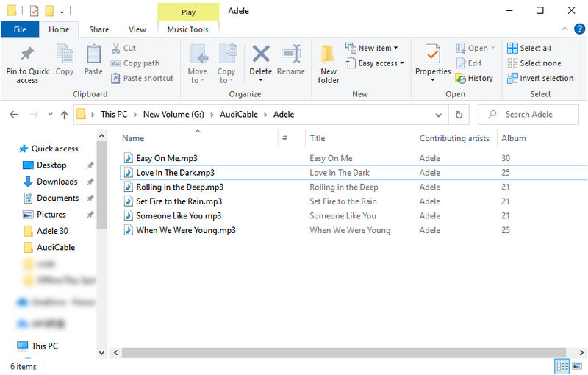Switch to the View tab
The image size is (588, 375).
(137, 29)
